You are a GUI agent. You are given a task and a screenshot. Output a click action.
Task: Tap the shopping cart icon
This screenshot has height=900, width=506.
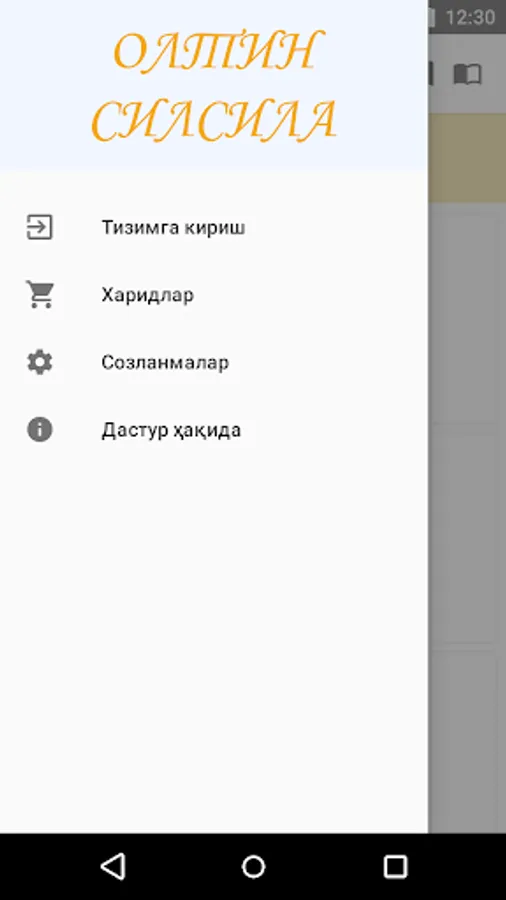point(40,294)
